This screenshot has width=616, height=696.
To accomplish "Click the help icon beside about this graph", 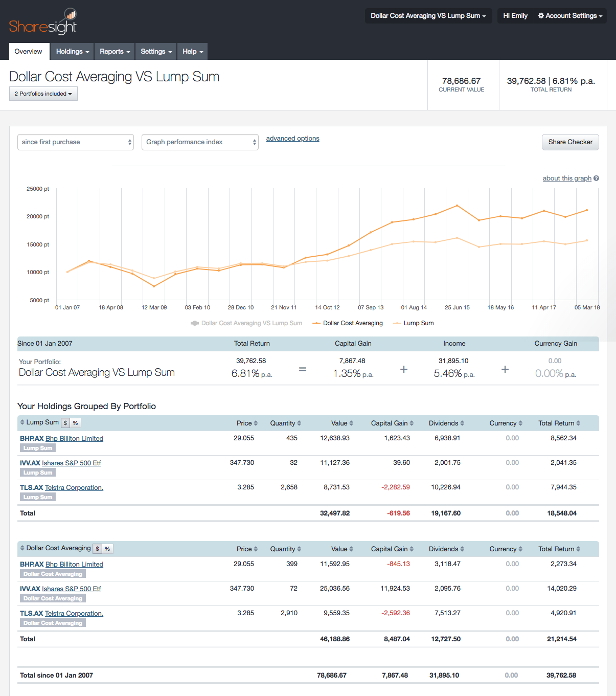I will pyautogui.click(x=596, y=178).
